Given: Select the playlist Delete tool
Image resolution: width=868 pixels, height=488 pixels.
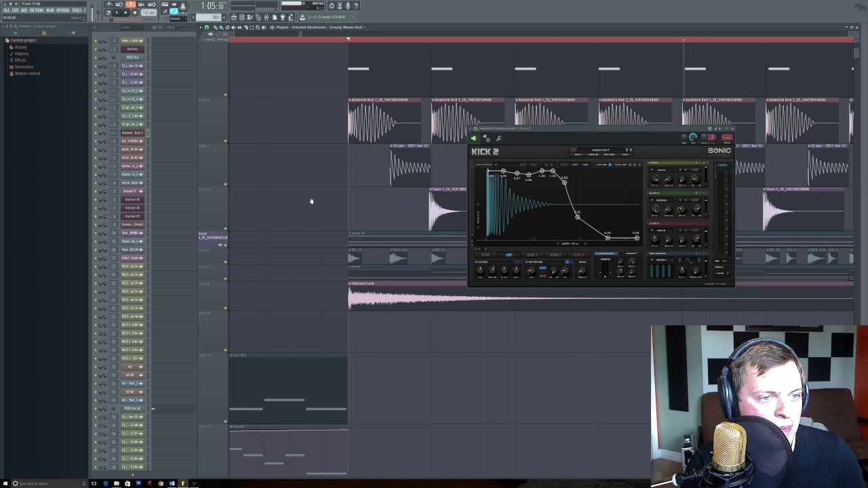Looking at the screenshot, I should [227, 27].
